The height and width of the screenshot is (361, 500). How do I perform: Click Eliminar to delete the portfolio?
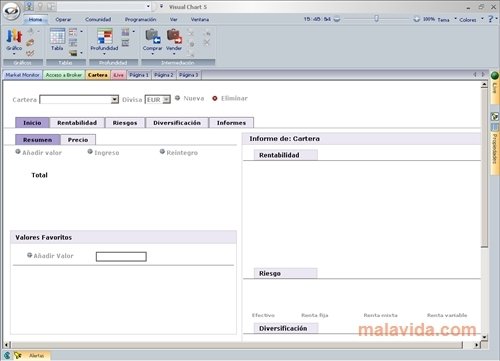[x=230, y=98]
